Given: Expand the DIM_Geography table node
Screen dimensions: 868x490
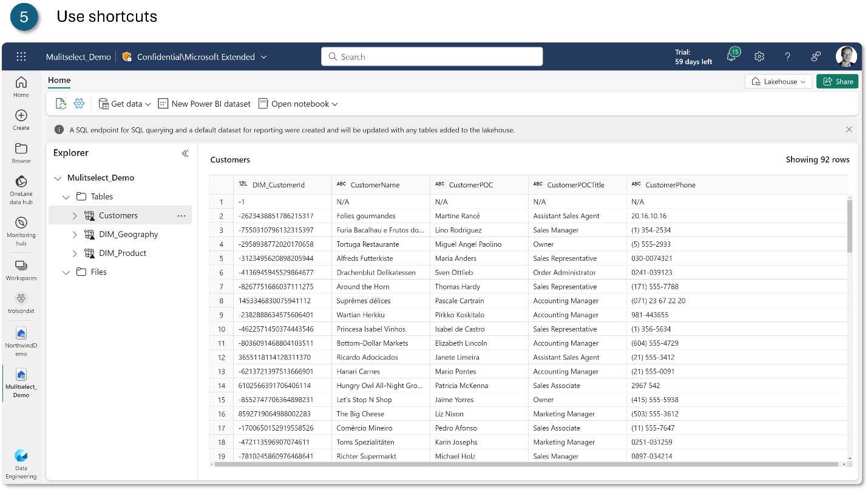Looking at the screenshot, I should 75,235.
